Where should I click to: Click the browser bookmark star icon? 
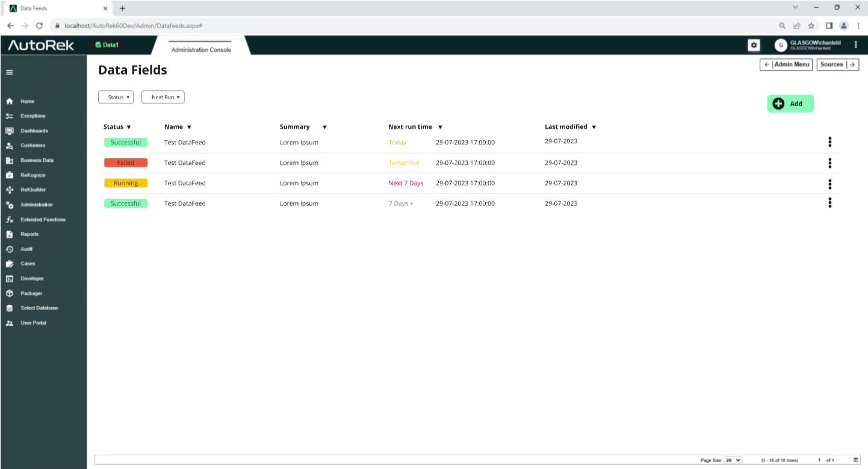(811, 26)
